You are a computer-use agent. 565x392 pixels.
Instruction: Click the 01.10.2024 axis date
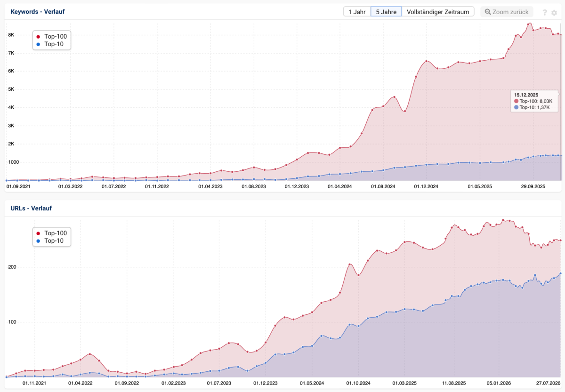click(359, 383)
